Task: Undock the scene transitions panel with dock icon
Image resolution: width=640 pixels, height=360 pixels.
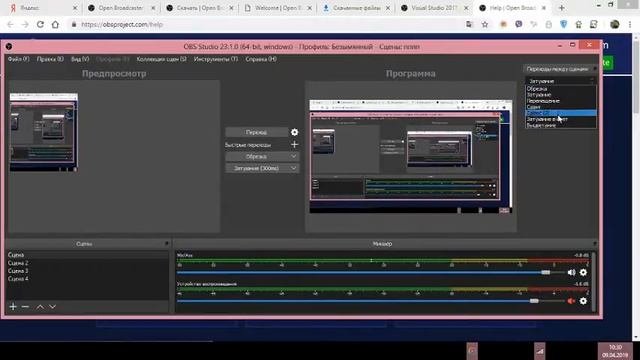Action: tap(595, 69)
